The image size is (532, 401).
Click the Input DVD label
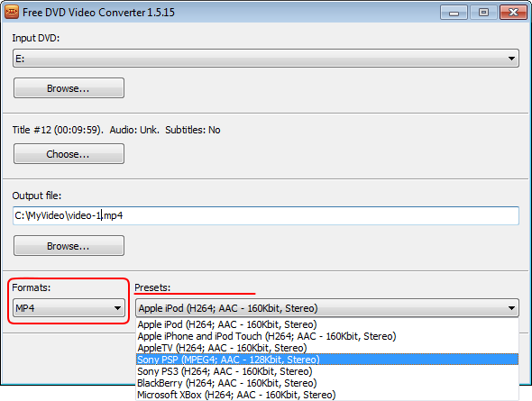pos(36,38)
